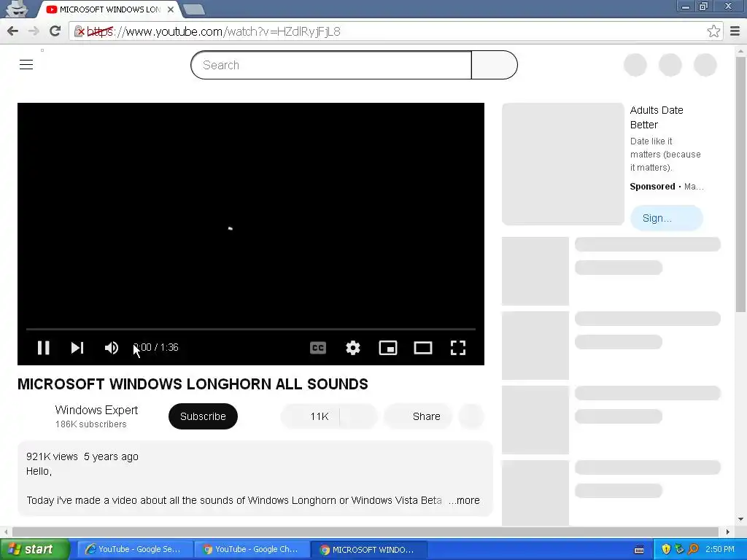Click the Chrome incognito icon

click(x=18, y=9)
